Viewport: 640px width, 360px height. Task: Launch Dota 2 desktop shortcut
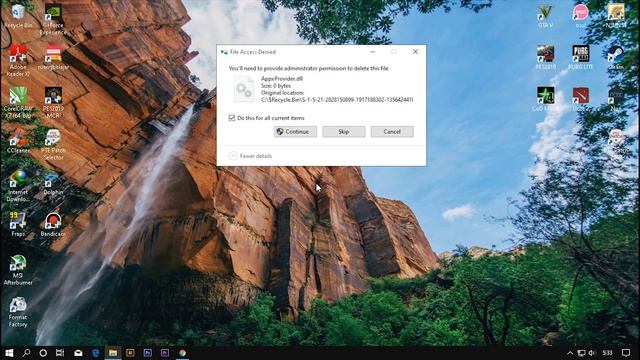click(580, 99)
